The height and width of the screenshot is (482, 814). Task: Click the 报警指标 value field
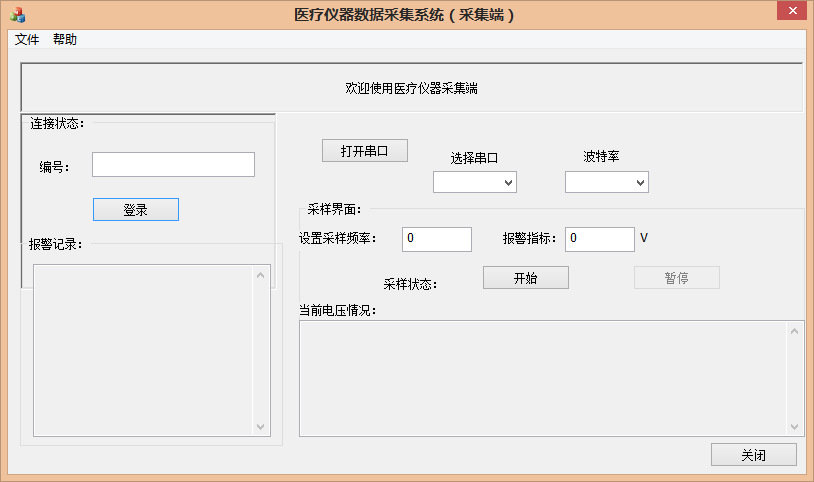pyautogui.click(x=600, y=239)
